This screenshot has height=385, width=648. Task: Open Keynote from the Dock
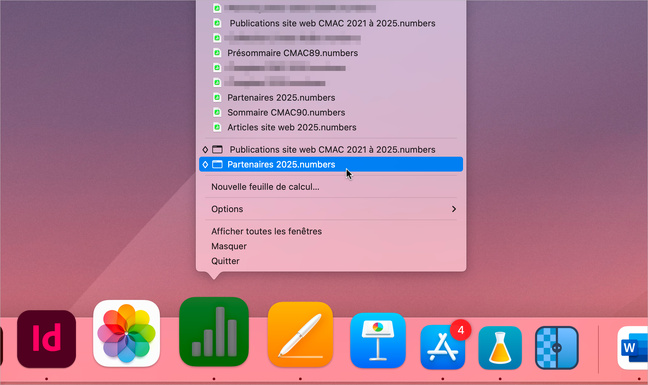click(x=378, y=340)
